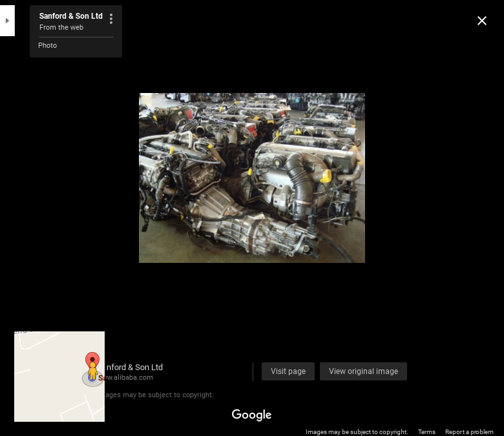The width and height of the screenshot is (504, 436).
Task: Click the View original image button
Action: click(363, 371)
